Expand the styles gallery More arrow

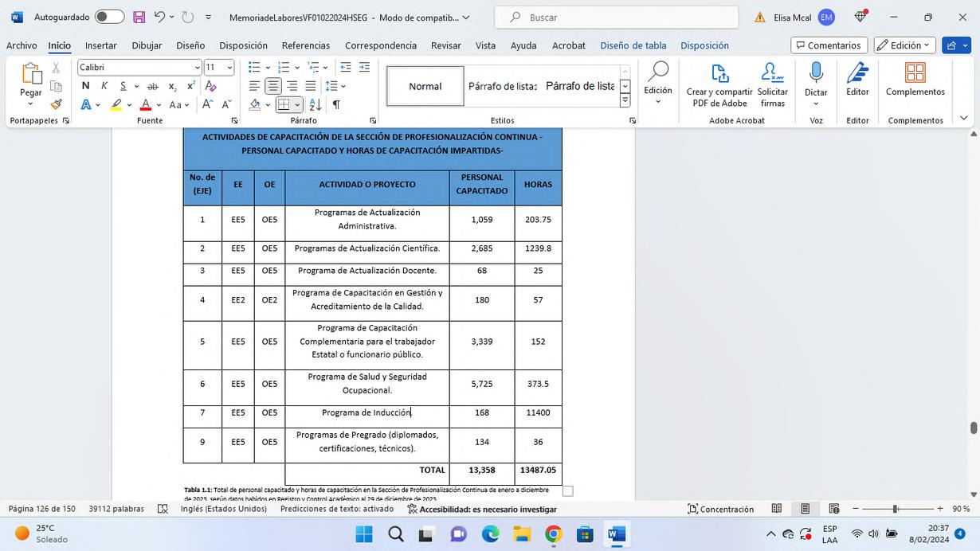click(625, 101)
